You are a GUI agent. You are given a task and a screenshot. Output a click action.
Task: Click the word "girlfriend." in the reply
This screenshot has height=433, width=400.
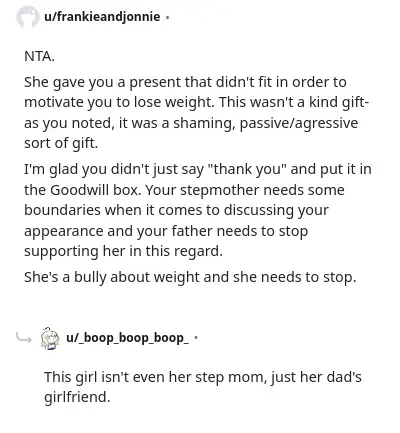tap(77, 397)
